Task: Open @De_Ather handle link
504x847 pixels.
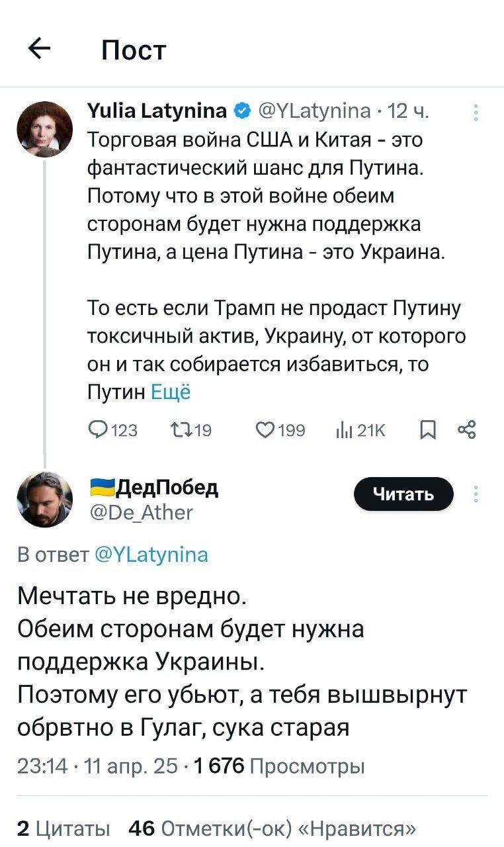Action: 141,512
